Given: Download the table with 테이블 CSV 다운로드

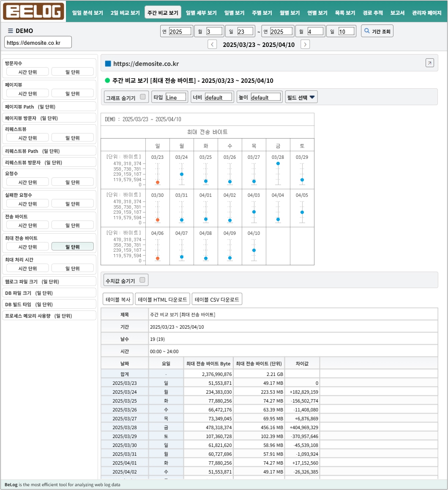Looking at the screenshot, I should point(217,299).
